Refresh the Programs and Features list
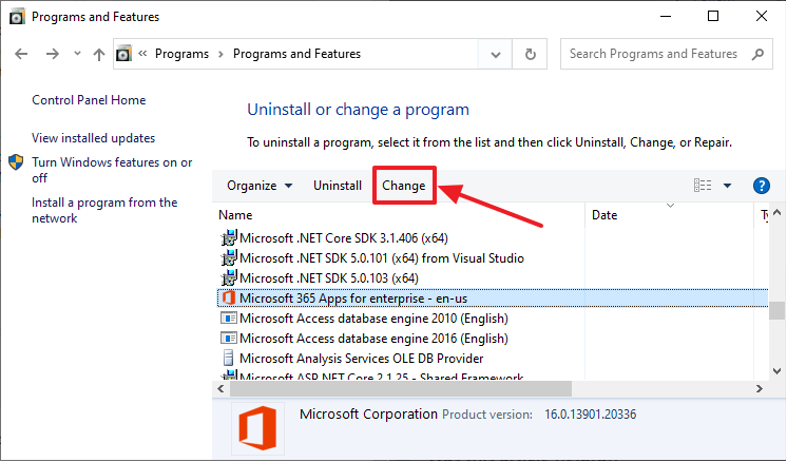 pos(530,54)
